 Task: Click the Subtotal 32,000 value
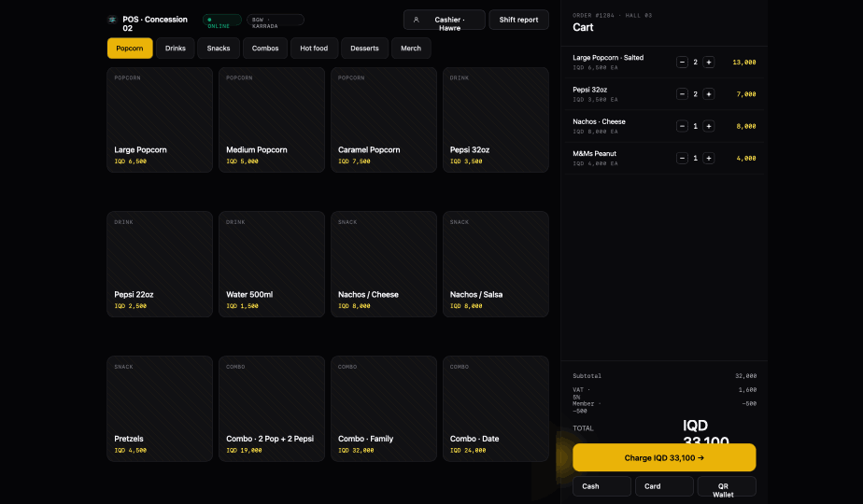pyautogui.click(x=745, y=376)
